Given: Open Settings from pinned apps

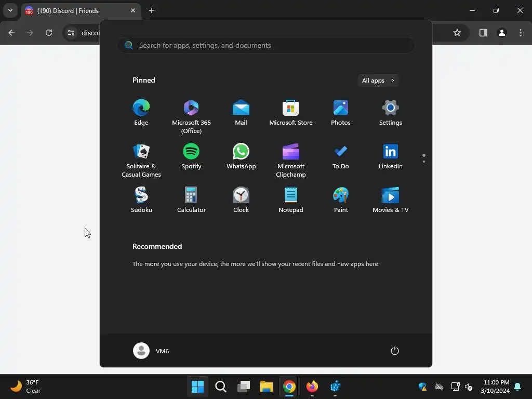Looking at the screenshot, I should (391, 113).
